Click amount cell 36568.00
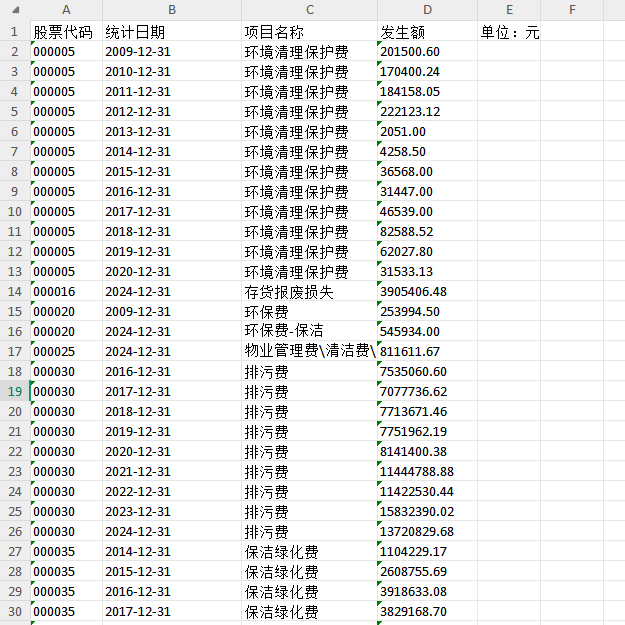 (427, 171)
